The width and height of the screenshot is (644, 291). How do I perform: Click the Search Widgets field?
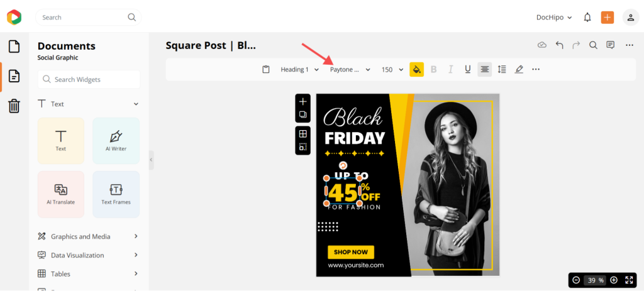pos(89,79)
